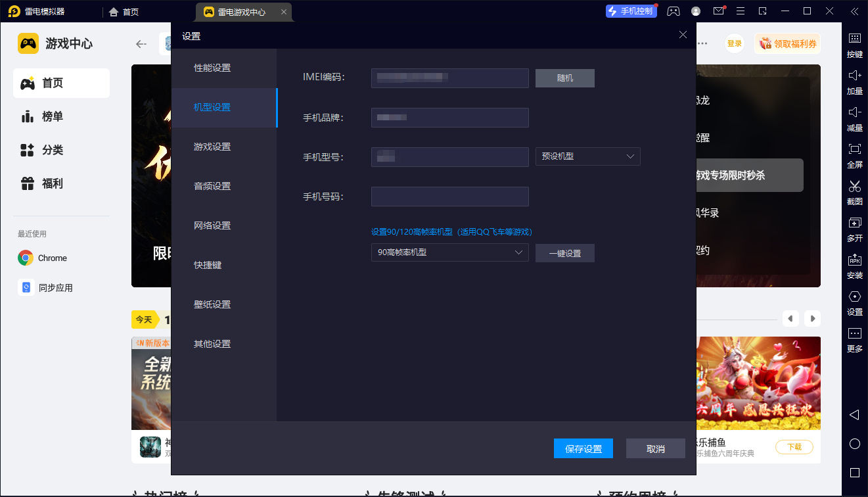The width and height of the screenshot is (868, 497).
Task: Open the 快捷键 settings tab
Action: [208, 266]
